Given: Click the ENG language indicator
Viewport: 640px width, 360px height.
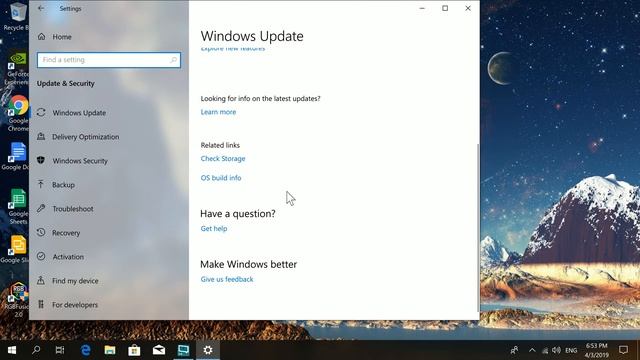Looking at the screenshot, I should point(571,350).
